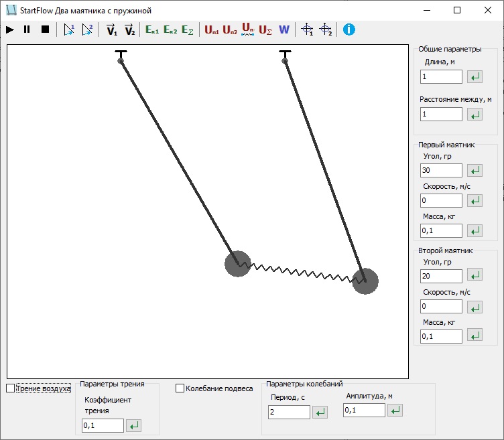The height and width of the screenshot is (440, 504).
Task: Open the blue info icon
Action: click(x=349, y=29)
